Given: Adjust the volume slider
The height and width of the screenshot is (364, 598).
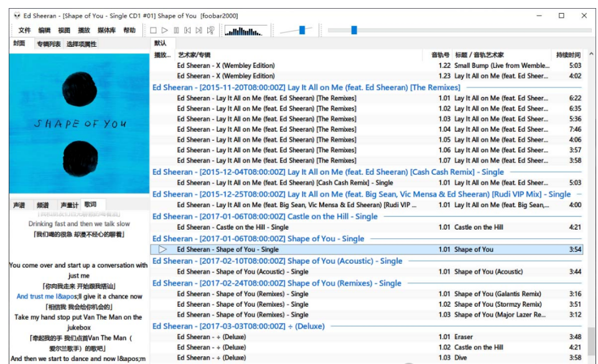Looking at the screenshot, I should [302, 28].
